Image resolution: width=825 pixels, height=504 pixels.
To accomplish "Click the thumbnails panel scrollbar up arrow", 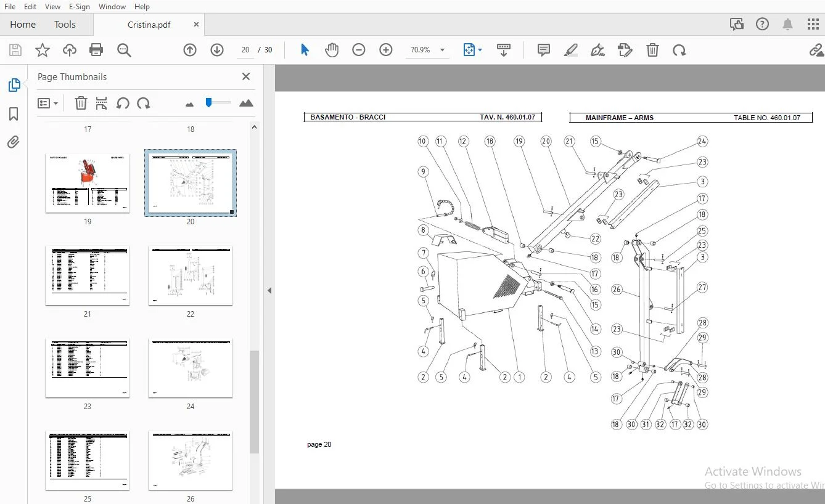I will click(254, 127).
